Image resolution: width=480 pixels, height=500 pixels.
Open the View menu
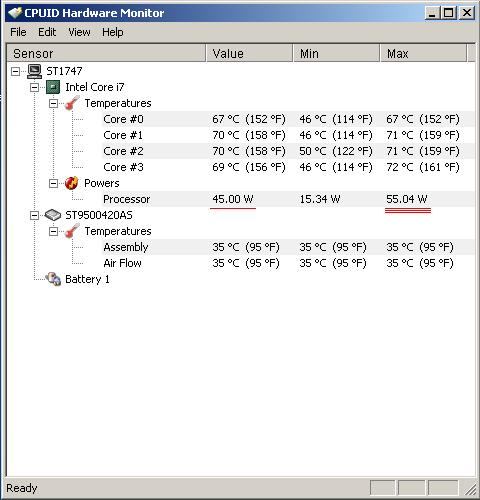tap(79, 32)
